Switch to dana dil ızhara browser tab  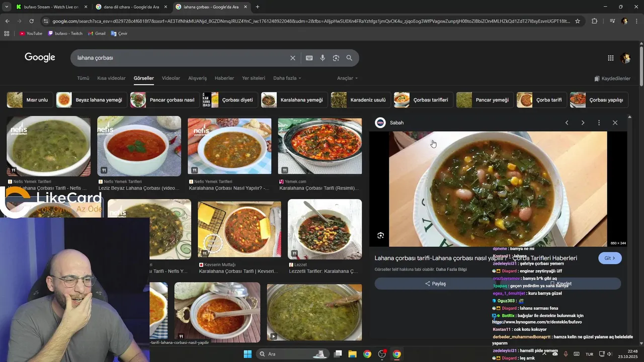(132, 7)
